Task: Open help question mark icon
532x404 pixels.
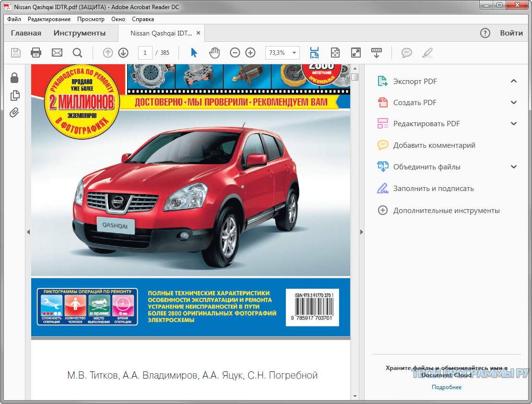Action: coord(485,33)
